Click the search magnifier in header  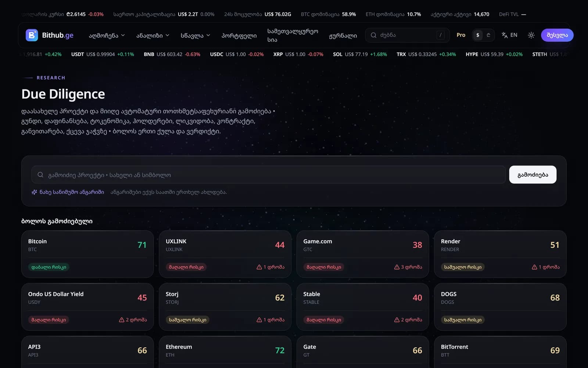click(373, 35)
